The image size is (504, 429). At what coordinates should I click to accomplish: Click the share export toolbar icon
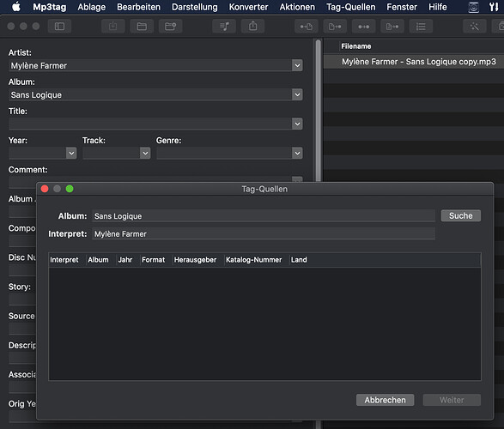(252, 27)
